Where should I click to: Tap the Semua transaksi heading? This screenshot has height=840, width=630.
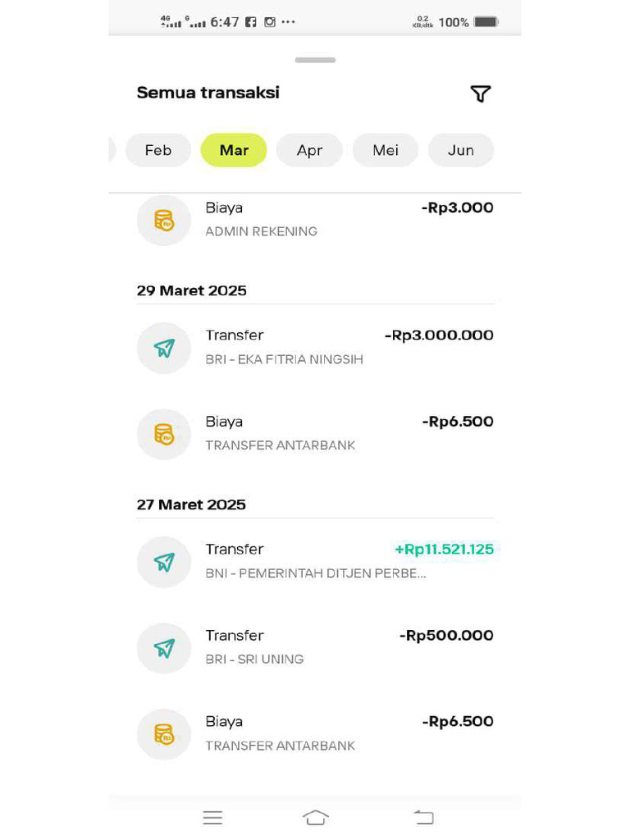(x=208, y=93)
